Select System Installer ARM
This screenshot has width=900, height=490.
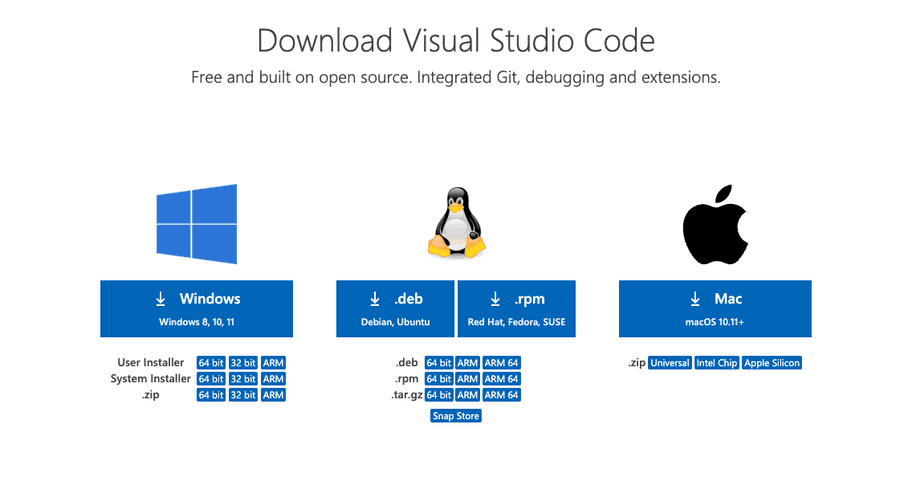pyautogui.click(x=273, y=379)
